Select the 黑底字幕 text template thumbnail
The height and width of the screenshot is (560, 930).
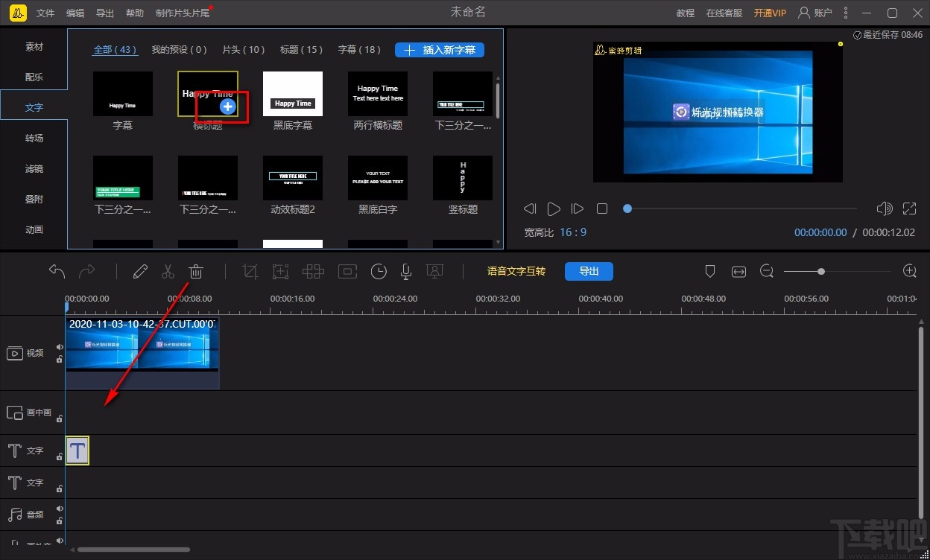[293, 94]
